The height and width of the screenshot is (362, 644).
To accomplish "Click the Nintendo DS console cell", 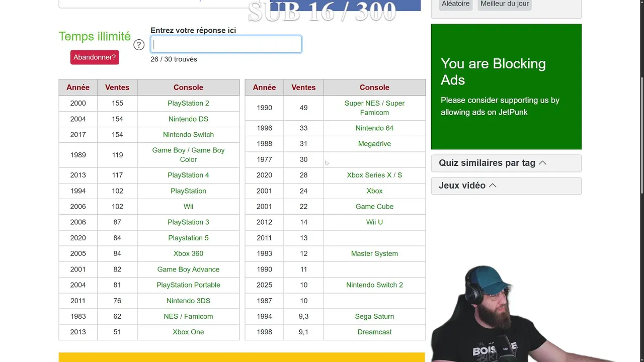I will [188, 119].
